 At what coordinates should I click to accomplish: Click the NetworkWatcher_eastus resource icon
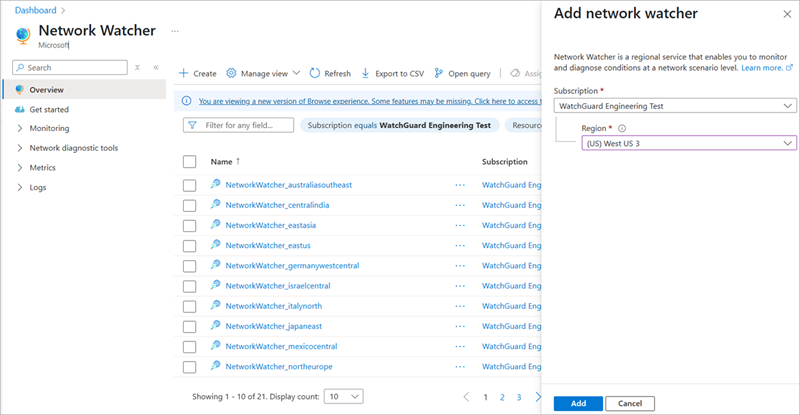pos(216,245)
